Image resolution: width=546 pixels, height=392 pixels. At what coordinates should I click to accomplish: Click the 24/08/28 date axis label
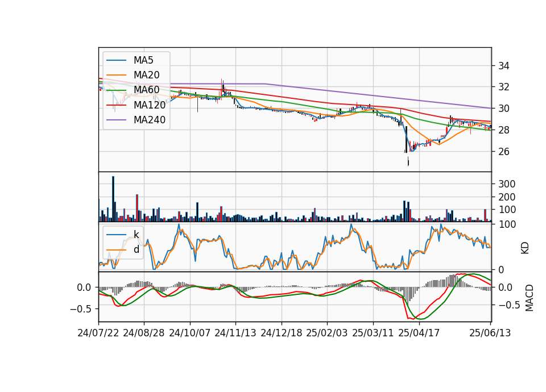coord(144,333)
